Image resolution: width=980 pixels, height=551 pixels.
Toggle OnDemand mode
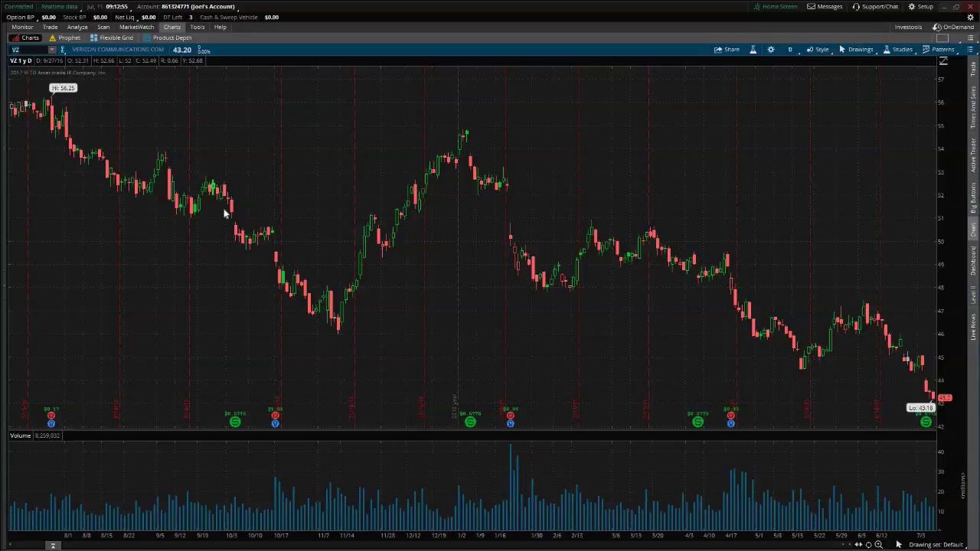tap(953, 27)
